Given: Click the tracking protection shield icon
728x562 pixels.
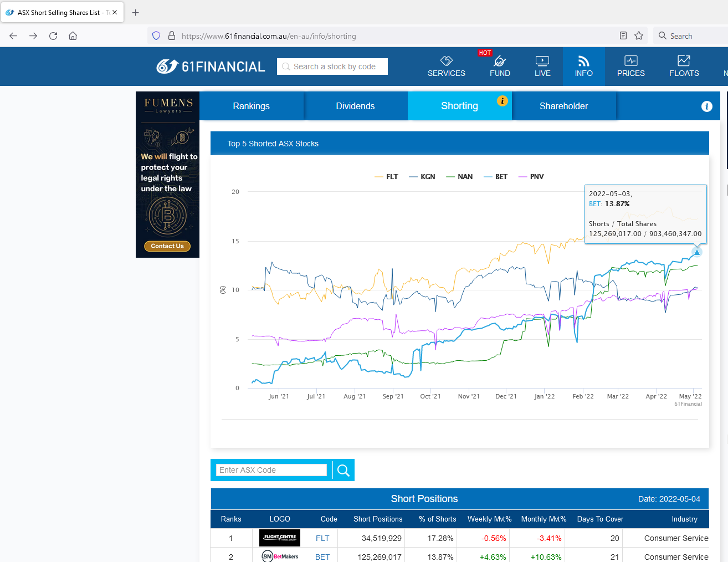Looking at the screenshot, I should coord(156,36).
